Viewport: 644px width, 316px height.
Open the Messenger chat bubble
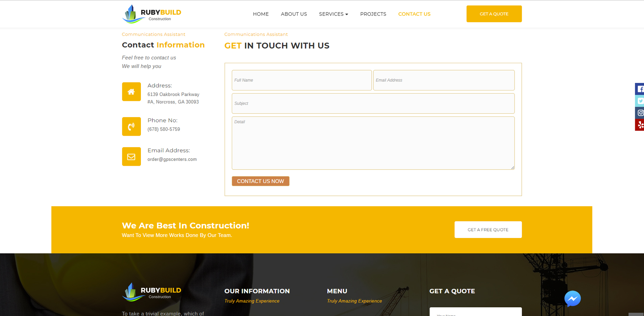(x=572, y=299)
